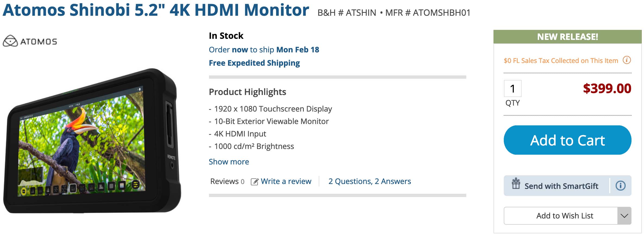The image size is (644, 235).
Task: Open 2 Questions, 2 Answers link
Action: tap(370, 181)
